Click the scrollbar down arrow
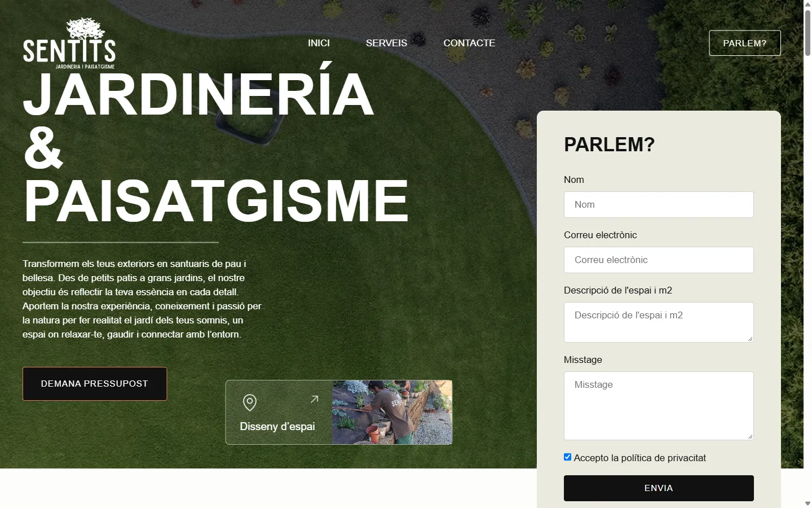The width and height of the screenshot is (812, 508). (x=807, y=503)
